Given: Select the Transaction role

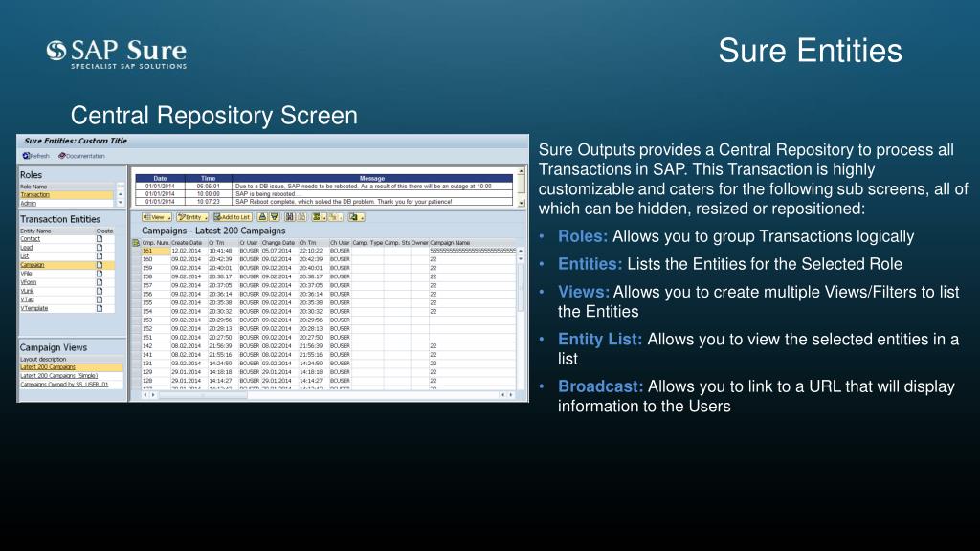Looking at the screenshot, I should tap(35, 195).
